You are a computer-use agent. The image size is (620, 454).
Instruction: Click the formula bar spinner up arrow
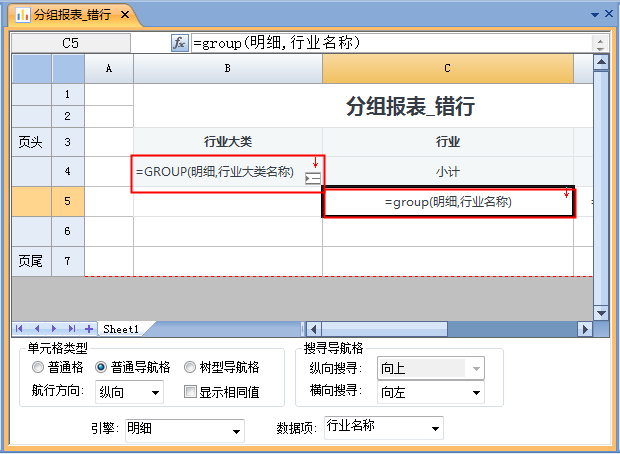coord(600,40)
